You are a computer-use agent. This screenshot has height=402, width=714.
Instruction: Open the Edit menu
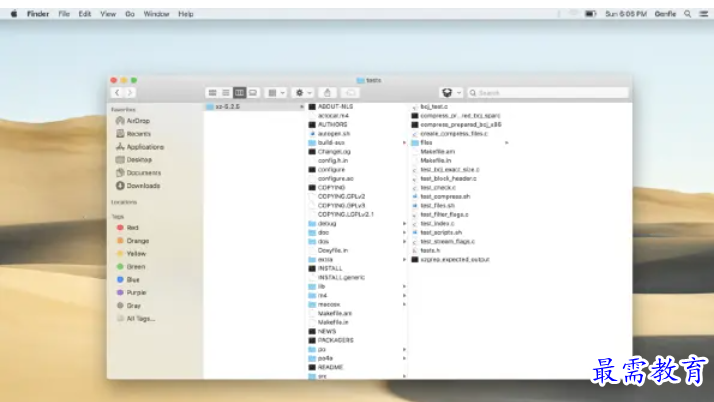click(85, 14)
